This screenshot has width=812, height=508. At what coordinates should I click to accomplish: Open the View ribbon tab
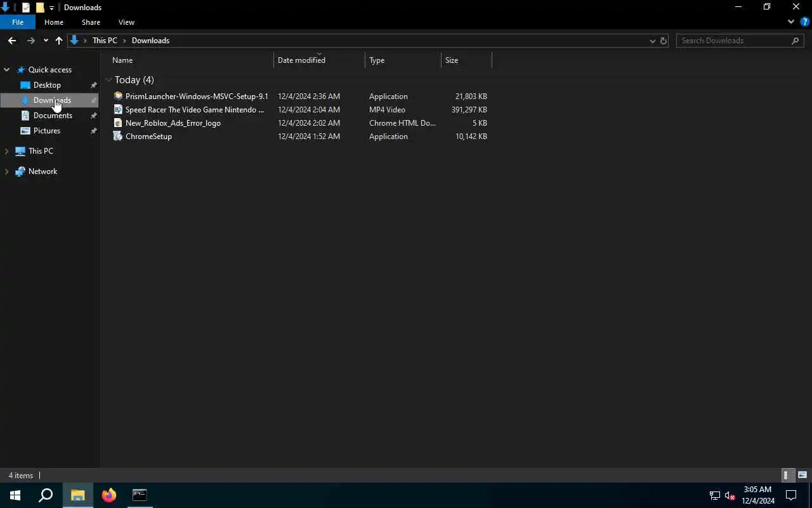126,22
